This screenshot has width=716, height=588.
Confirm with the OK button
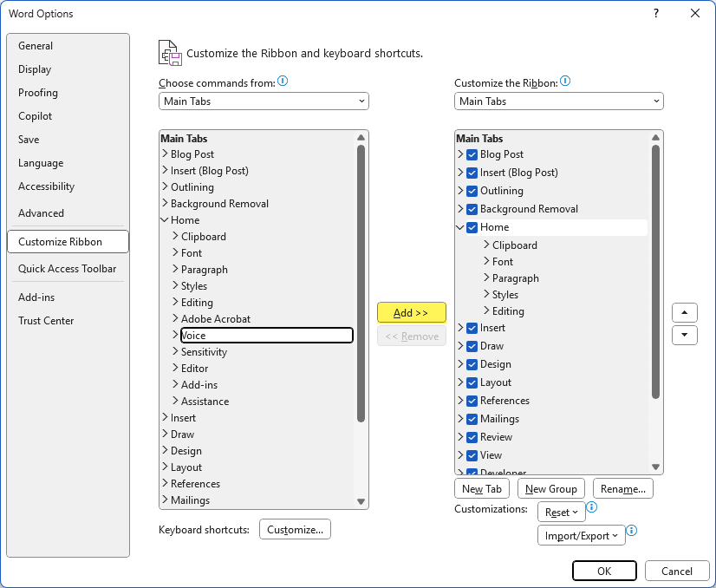point(604,572)
